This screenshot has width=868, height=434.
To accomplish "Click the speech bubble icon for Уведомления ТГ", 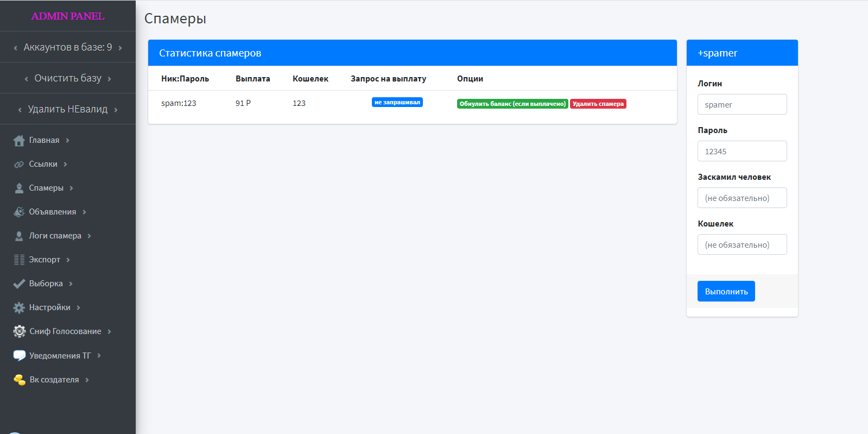I will coord(19,356).
